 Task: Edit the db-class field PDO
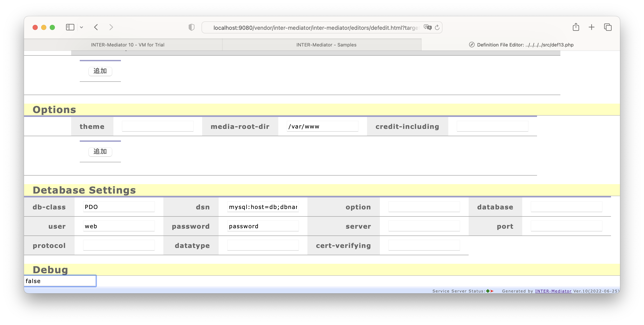[x=119, y=207]
